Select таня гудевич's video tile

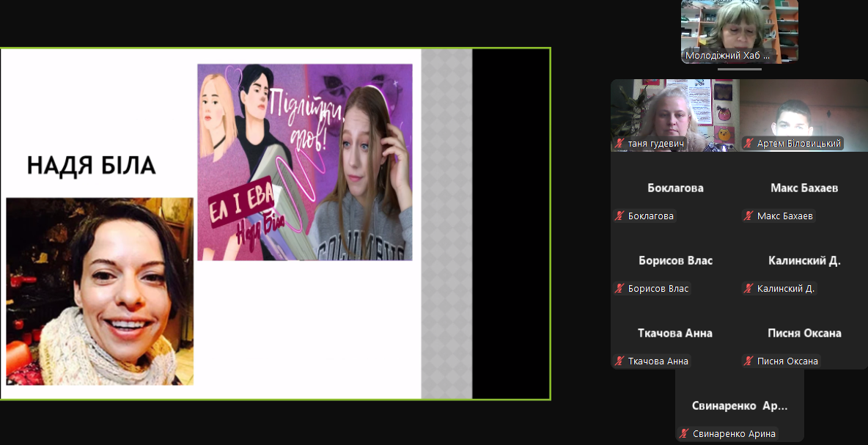coord(674,115)
